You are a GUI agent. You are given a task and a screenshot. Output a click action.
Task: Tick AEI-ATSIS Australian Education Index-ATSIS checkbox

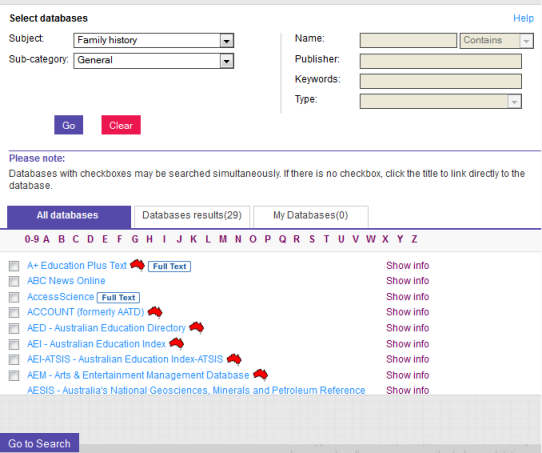[x=14, y=360]
